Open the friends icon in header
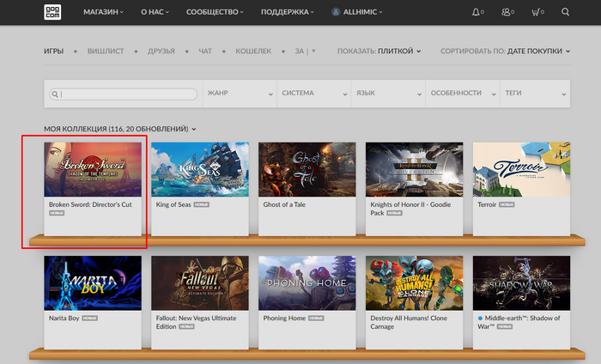This screenshot has width=601, height=364. [507, 12]
